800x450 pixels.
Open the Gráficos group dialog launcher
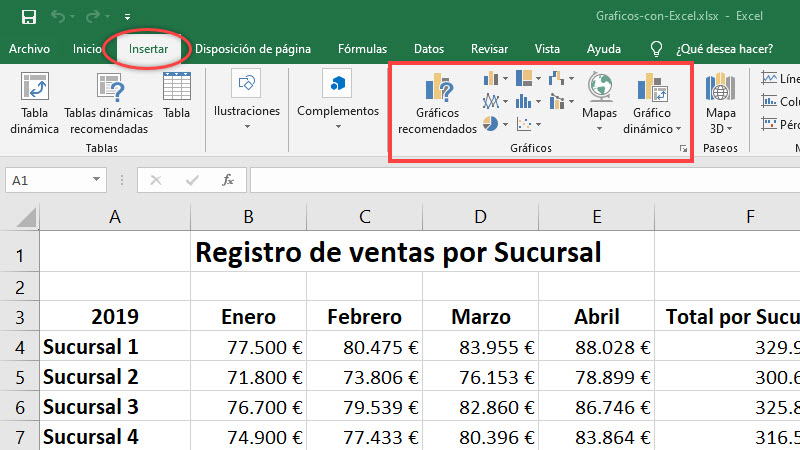(684, 149)
